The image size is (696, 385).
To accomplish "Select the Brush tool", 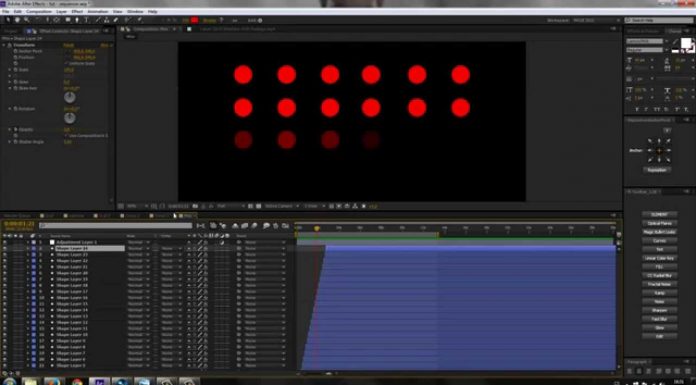I will coord(98,20).
